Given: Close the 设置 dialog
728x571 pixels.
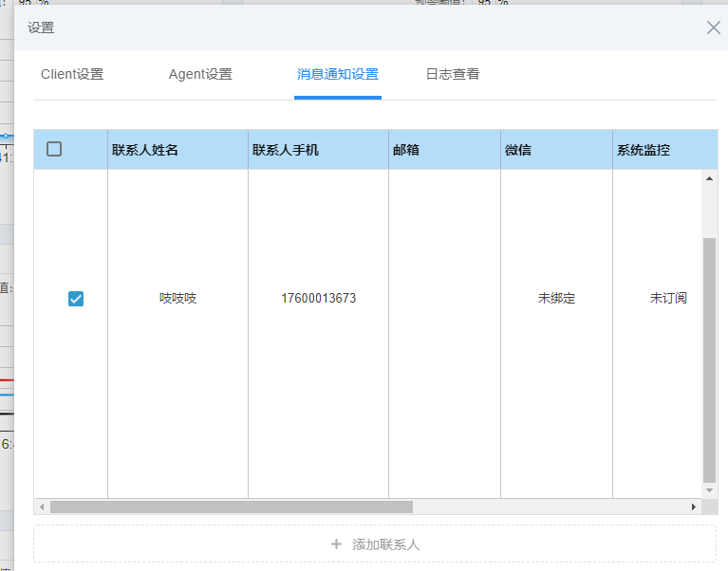Looking at the screenshot, I should coord(713,28).
